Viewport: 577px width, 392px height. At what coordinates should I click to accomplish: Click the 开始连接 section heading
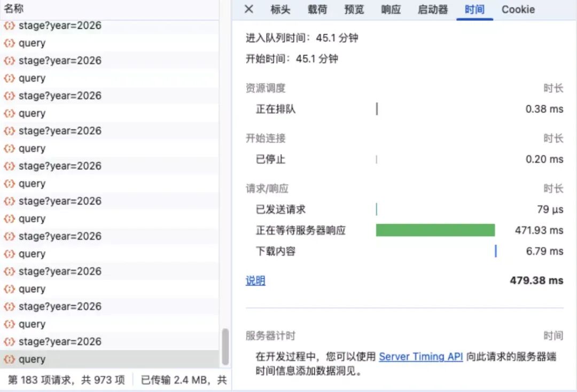pos(266,138)
